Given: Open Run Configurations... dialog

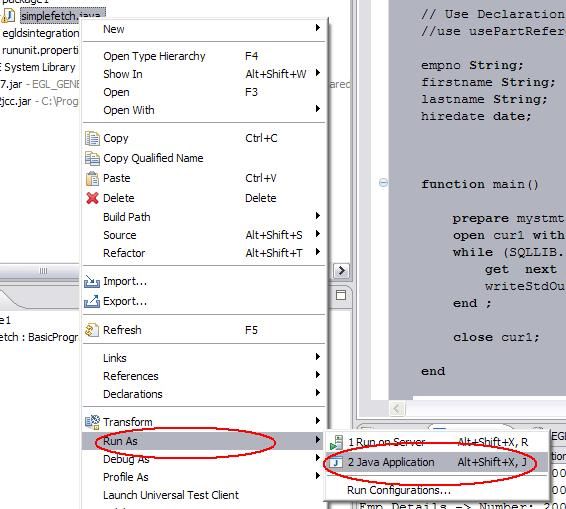Looking at the screenshot, I should 399,490.
